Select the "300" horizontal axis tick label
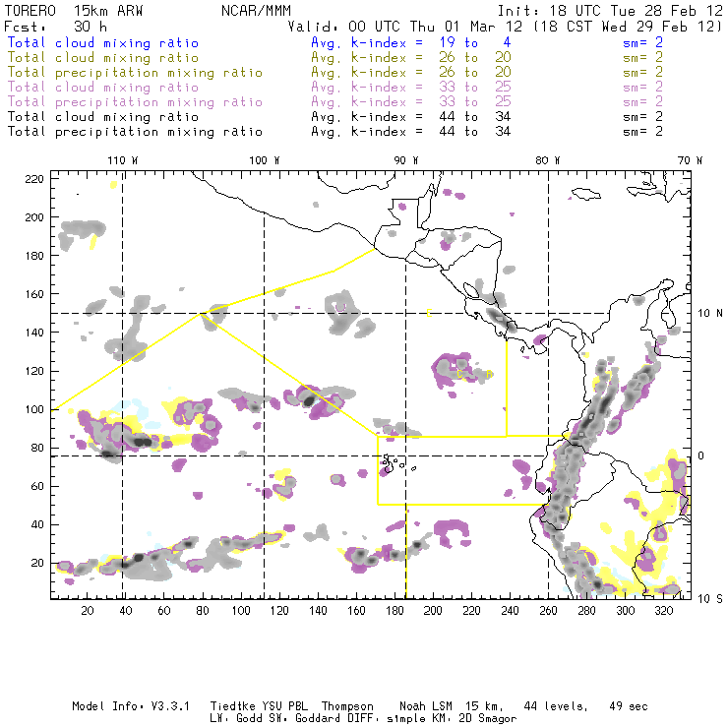Image resolution: width=728 pixels, height=728 pixels. pyautogui.click(x=625, y=611)
